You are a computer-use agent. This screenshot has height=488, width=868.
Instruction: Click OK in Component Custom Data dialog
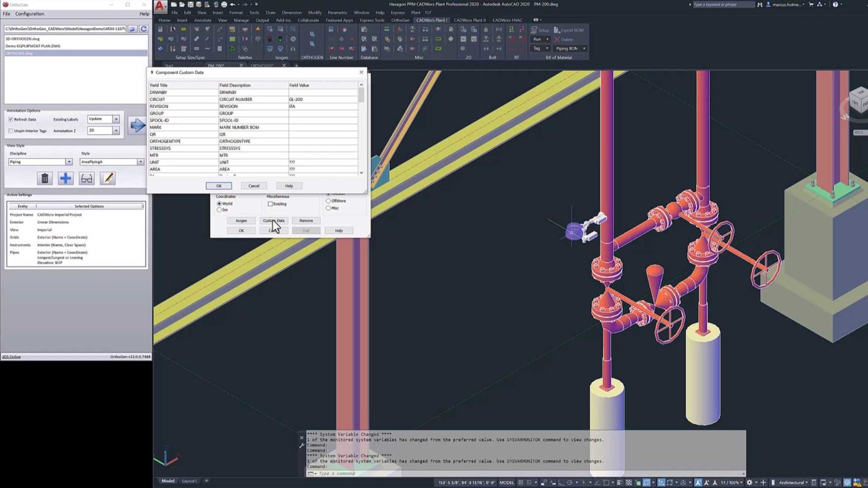[x=219, y=186]
